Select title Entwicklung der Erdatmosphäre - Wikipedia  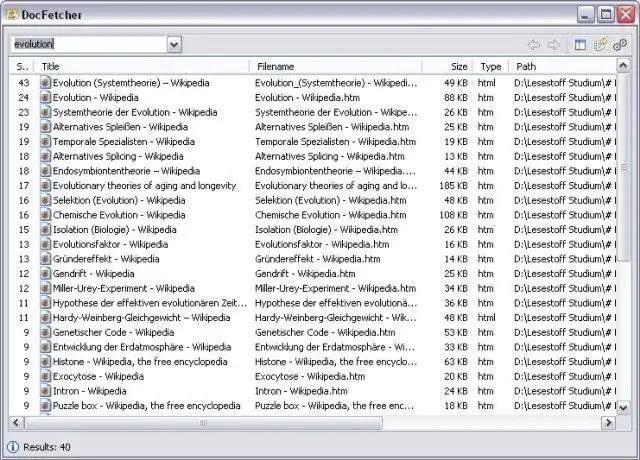[x=142, y=347]
